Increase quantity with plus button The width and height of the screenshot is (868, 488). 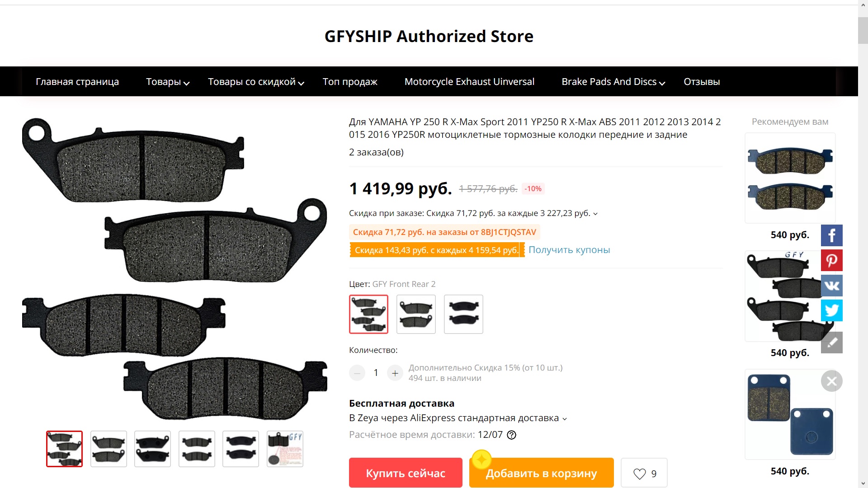click(x=395, y=373)
